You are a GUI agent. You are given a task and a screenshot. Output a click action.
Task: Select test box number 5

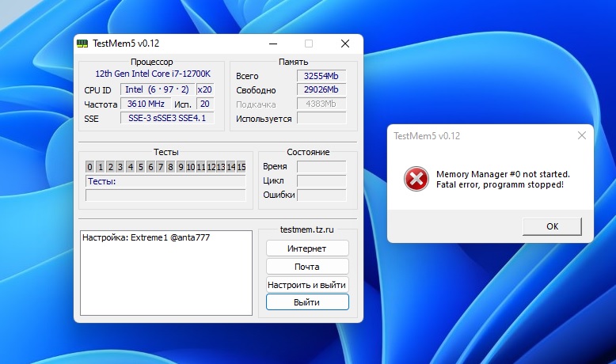[141, 167]
